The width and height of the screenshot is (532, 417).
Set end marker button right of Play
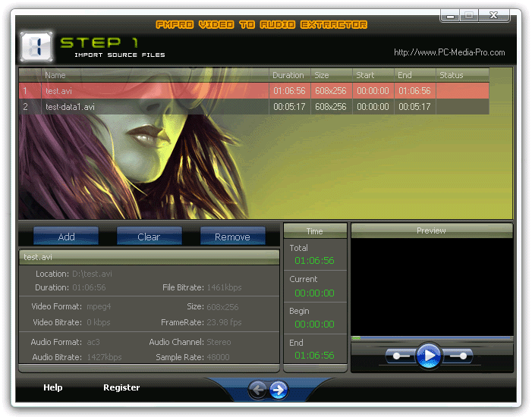(x=457, y=356)
